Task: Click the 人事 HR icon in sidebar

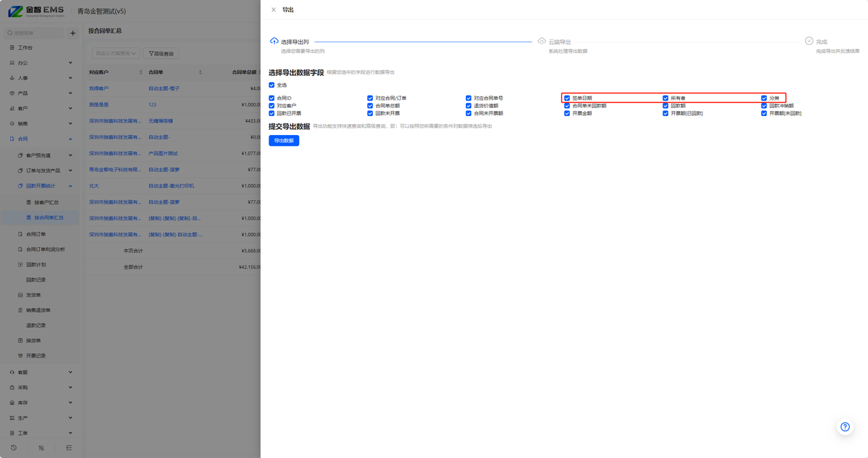Action: (12, 78)
